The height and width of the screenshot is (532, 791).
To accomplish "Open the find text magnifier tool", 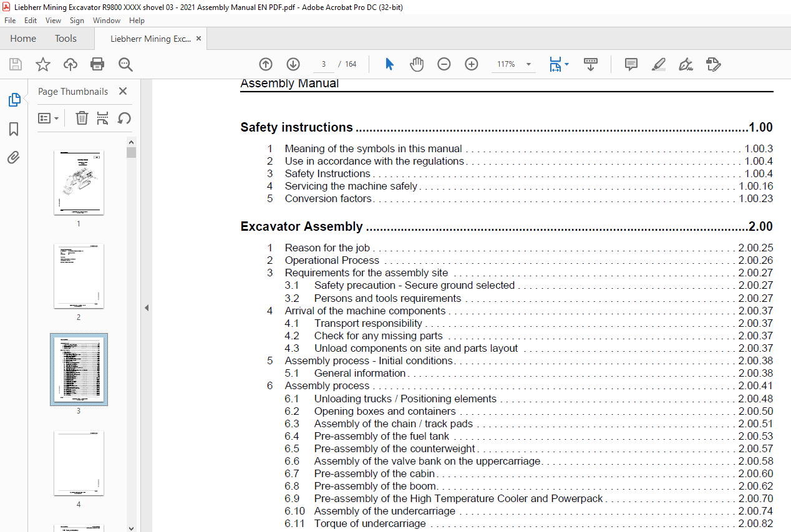I will pos(125,64).
